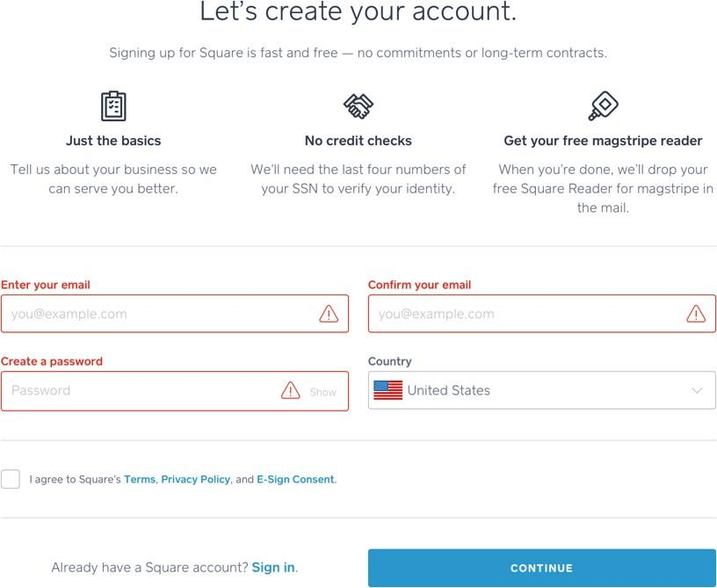The image size is (717, 588).
Task: Focus the Create a password field
Action: (175, 391)
